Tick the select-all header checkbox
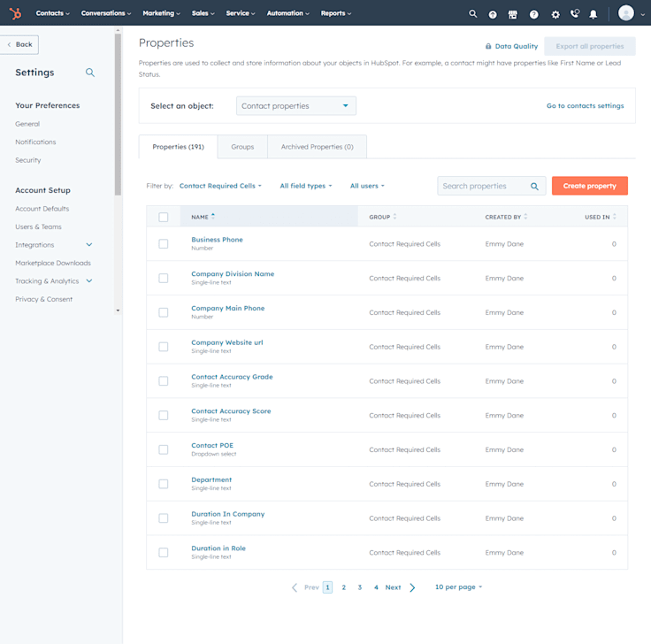Viewport: 651px width, 644px height. 163,217
